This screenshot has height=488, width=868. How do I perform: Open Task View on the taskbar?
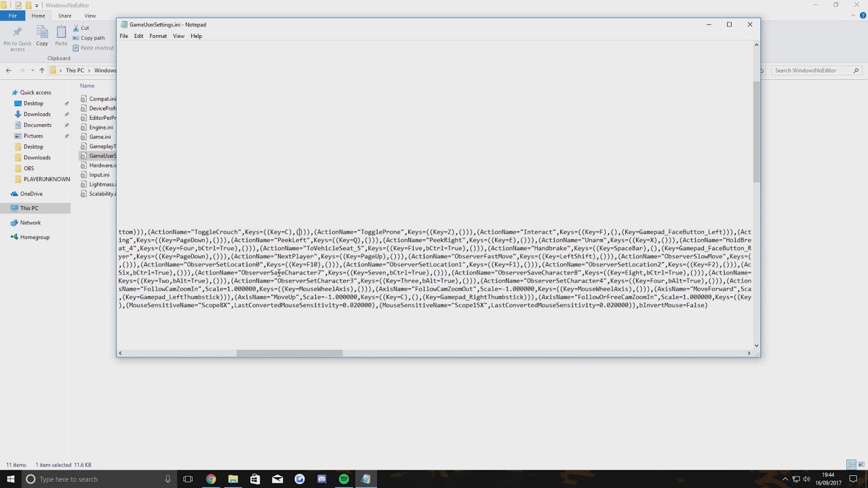tap(188, 479)
